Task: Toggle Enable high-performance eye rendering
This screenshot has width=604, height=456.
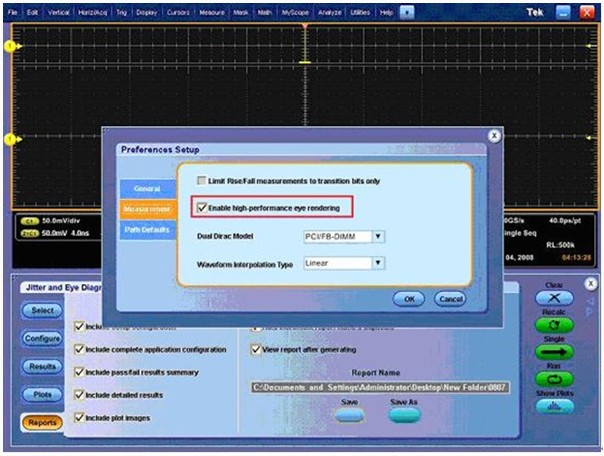Action: click(204, 208)
